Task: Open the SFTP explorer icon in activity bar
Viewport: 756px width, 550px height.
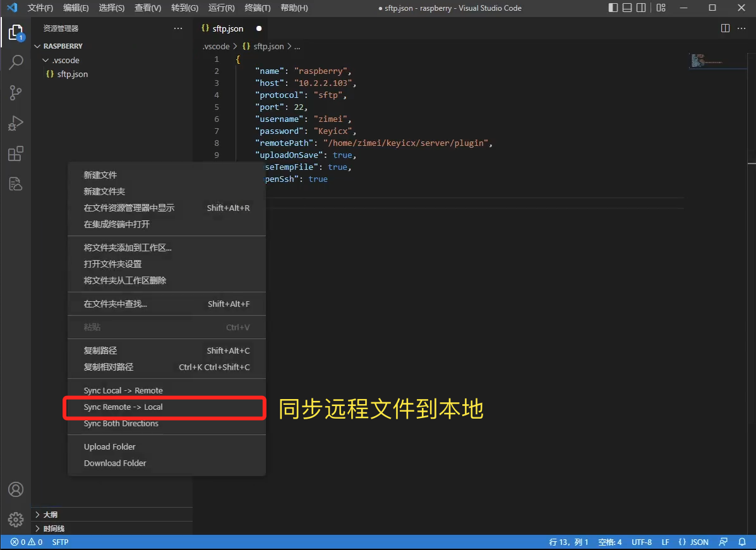Action: pyautogui.click(x=15, y=184)
